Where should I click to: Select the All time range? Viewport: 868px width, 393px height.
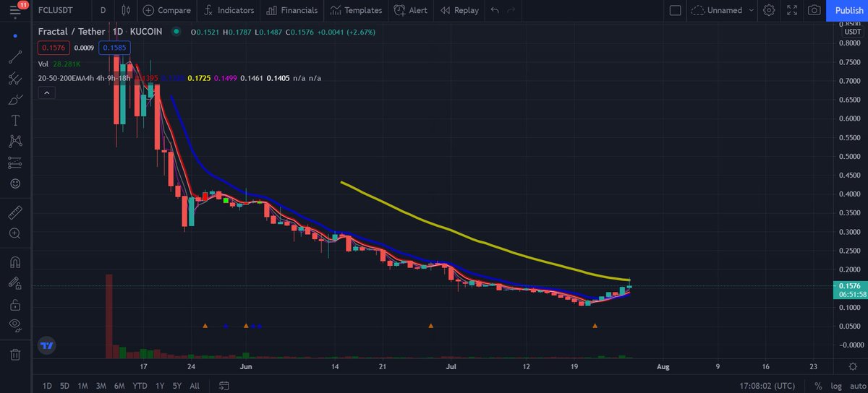point(195,386)
